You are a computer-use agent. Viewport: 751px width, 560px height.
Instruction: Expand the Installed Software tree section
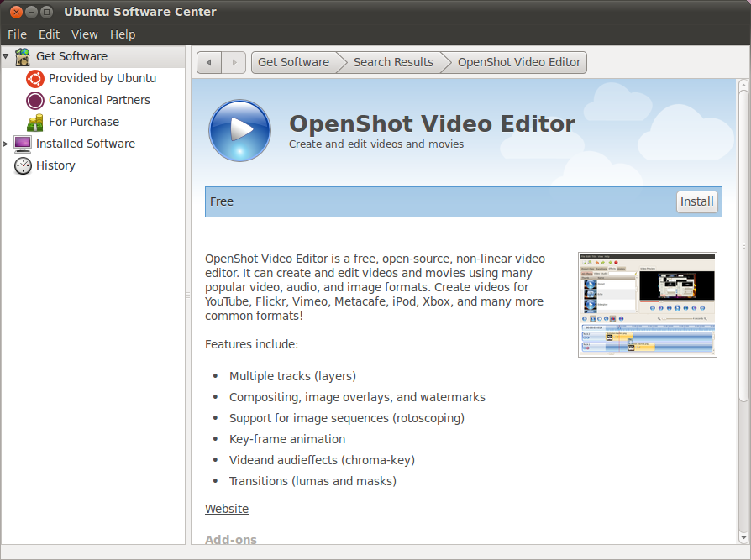tap(6, 144)
